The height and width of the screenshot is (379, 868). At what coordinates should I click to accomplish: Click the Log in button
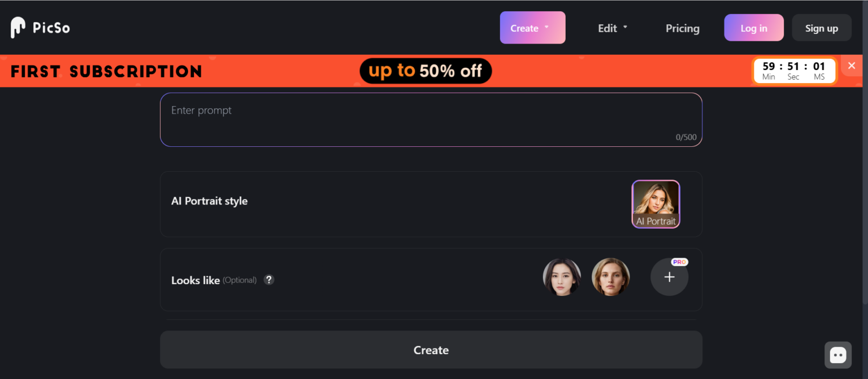pyautogui.click(x=753, y=28)
